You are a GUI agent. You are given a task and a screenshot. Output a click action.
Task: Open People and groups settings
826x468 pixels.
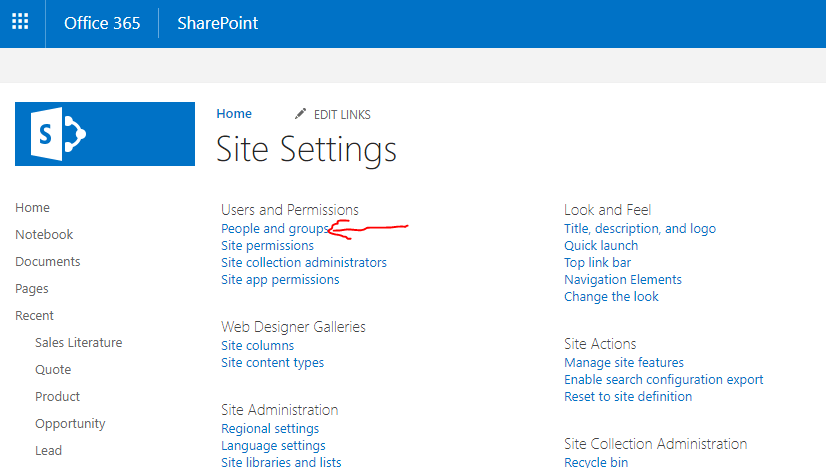(x=274, y=229)
